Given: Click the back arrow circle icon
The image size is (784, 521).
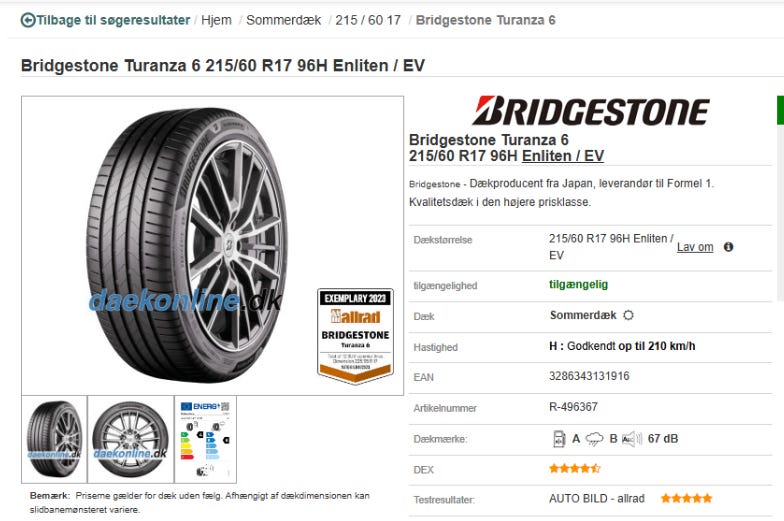Looking at the screenshot, I should point(28,20).
